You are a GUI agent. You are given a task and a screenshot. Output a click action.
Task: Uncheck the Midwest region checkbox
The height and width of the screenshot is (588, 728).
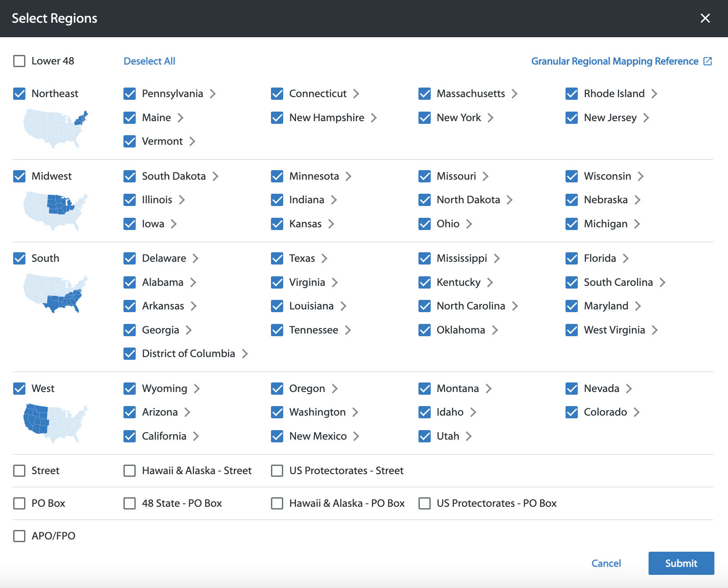pos(19,176)
